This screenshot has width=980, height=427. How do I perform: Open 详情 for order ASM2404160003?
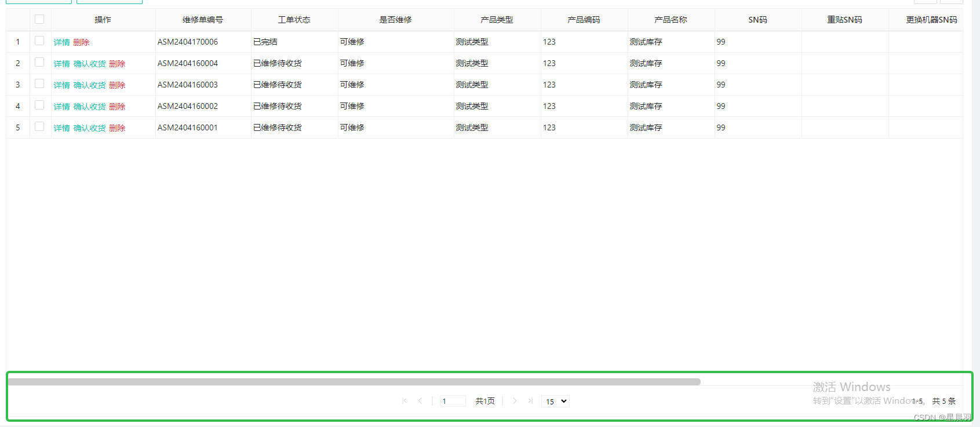click(x=61, y=85)
